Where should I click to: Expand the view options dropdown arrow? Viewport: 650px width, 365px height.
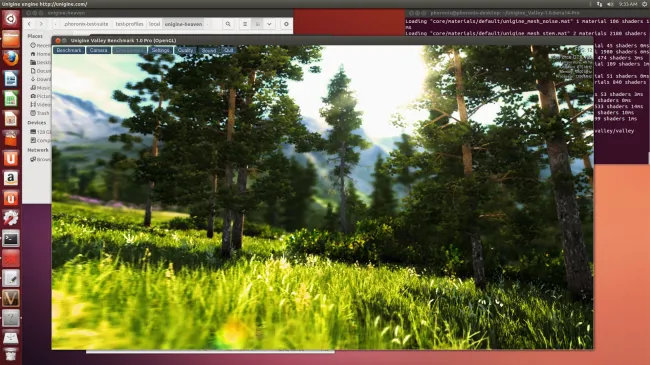tap(269, 24)
